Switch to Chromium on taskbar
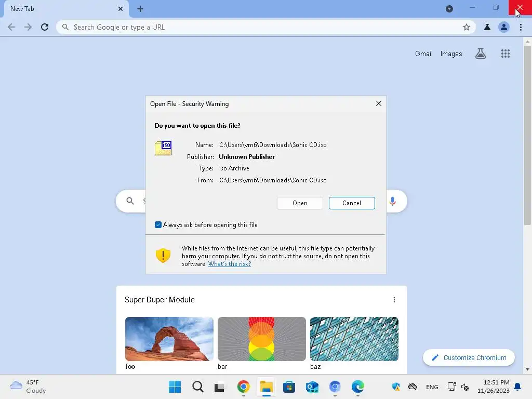This screenshot has width=532, height=399. click(x=335, y=387)
